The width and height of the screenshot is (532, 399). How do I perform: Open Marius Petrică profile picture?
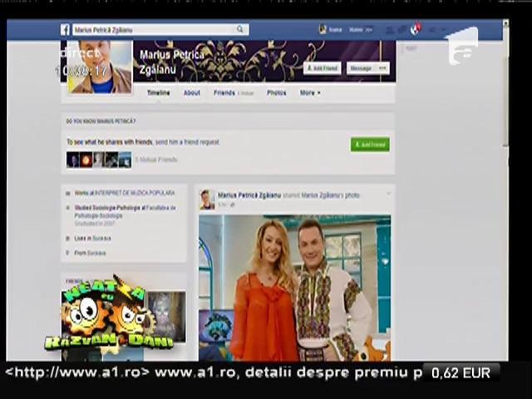pos(100,66)
